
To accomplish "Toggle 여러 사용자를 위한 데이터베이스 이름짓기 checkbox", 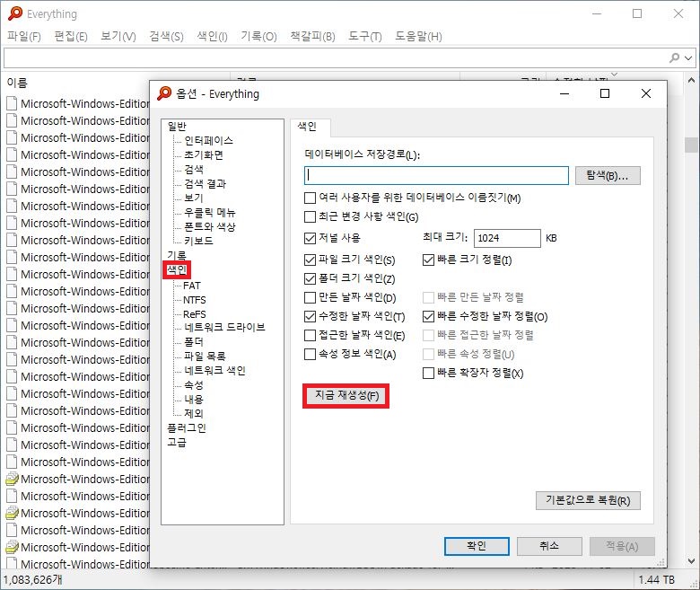I will pyautogui.click(x=310, y=198).
